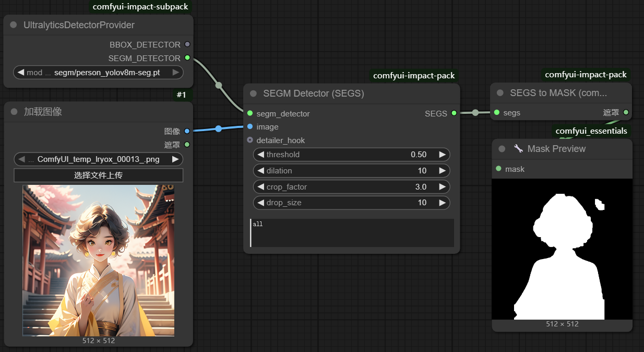
Task: Click the segs input port
Action: [x=497, y=112]
